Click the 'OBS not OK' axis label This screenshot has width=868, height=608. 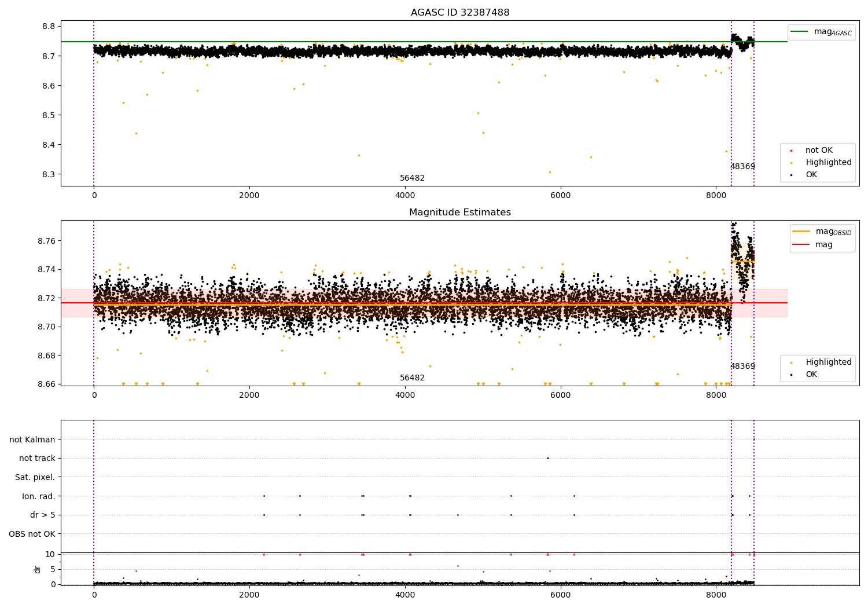pyautogui.click(x=32, y=534)
